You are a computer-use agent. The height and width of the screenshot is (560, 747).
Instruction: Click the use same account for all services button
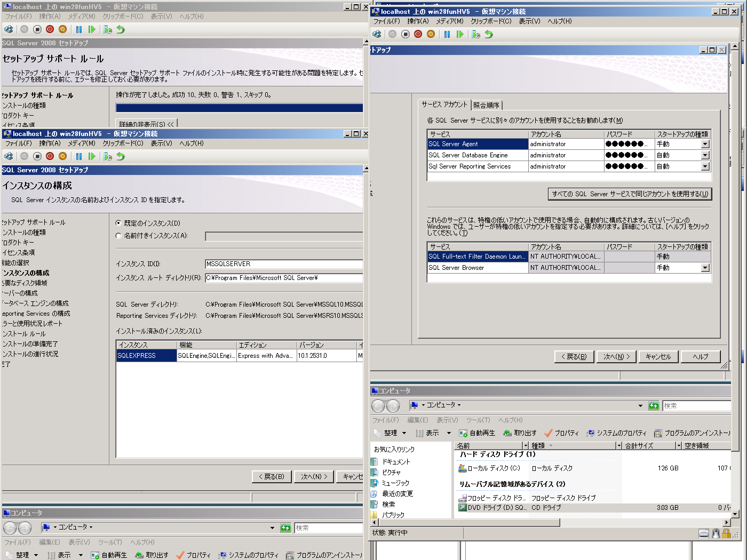pyautogui.click(x=630, y=194)
